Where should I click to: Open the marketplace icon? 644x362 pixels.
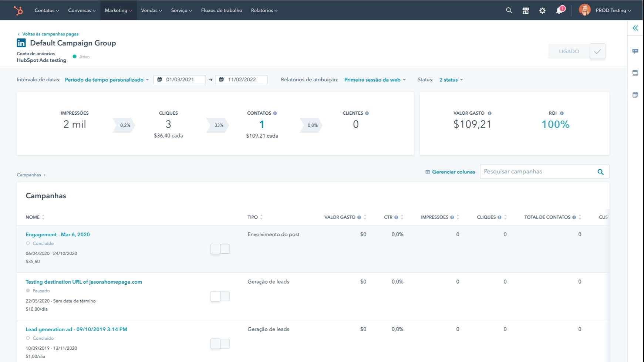click(x=526, y=10)
